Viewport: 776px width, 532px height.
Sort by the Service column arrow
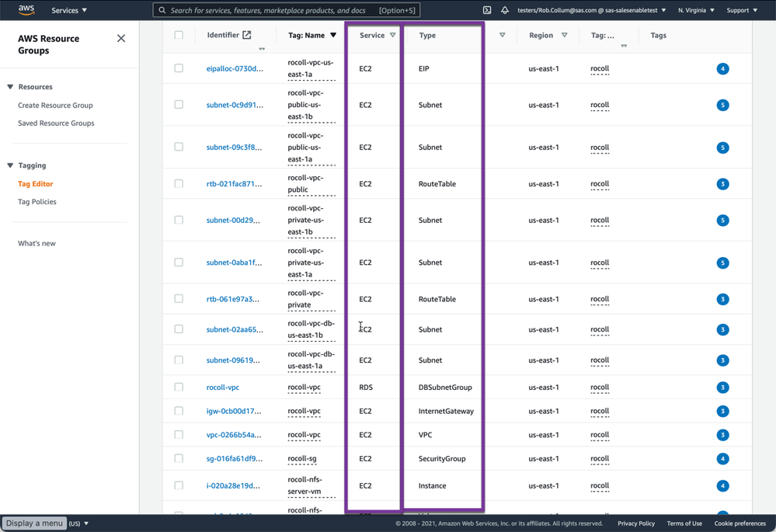(x=392, y=35)
